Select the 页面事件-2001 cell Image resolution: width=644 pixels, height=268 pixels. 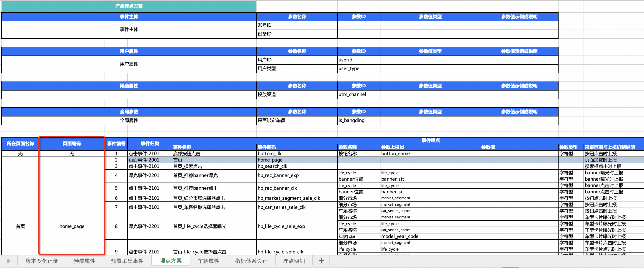click(x=150, y=160)
